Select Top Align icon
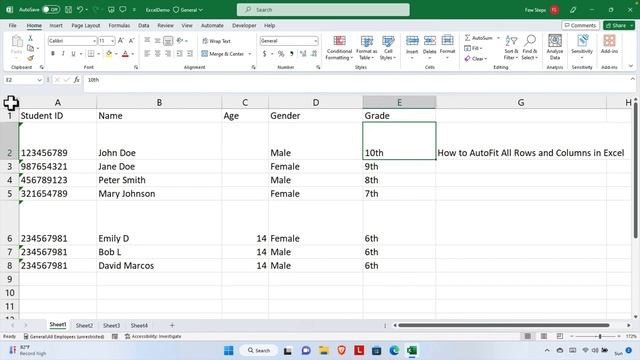 click(147, 40)
